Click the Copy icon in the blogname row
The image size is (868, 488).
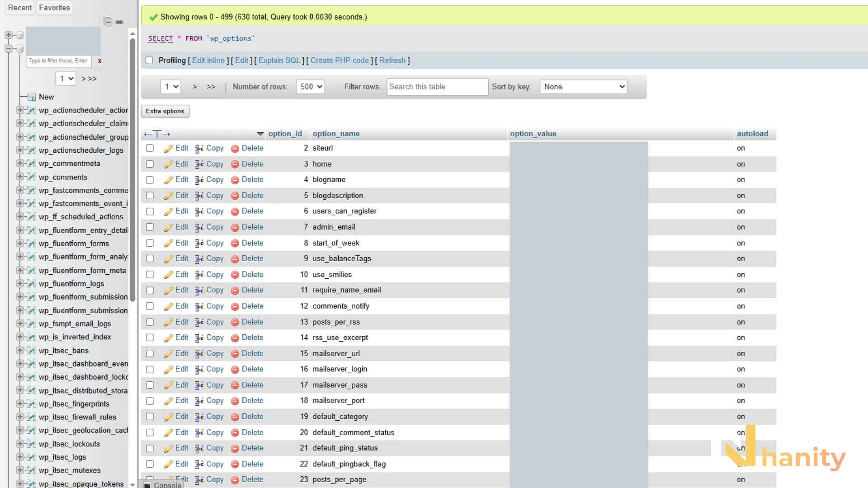tap(199, 180)
